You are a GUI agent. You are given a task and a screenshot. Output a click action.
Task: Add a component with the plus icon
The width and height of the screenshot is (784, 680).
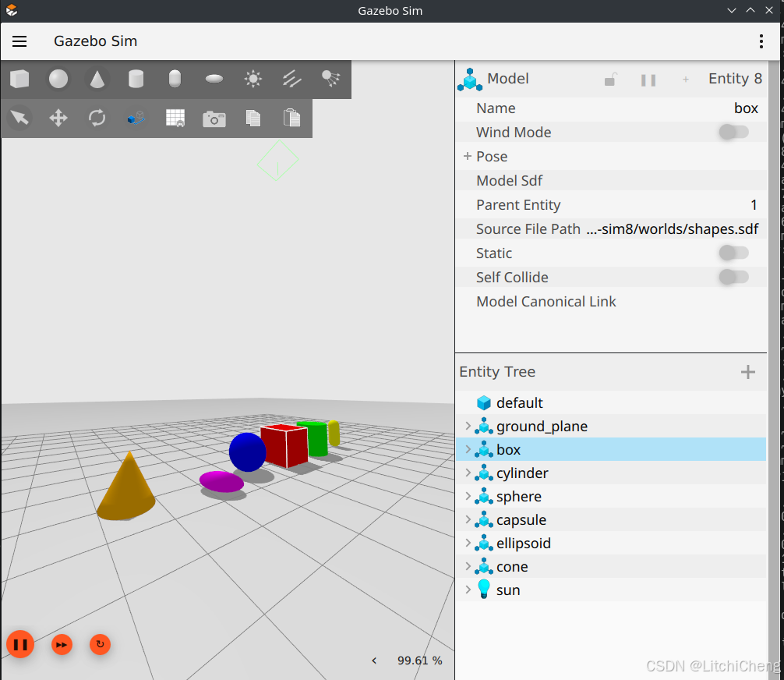click(x=686, y=79)
